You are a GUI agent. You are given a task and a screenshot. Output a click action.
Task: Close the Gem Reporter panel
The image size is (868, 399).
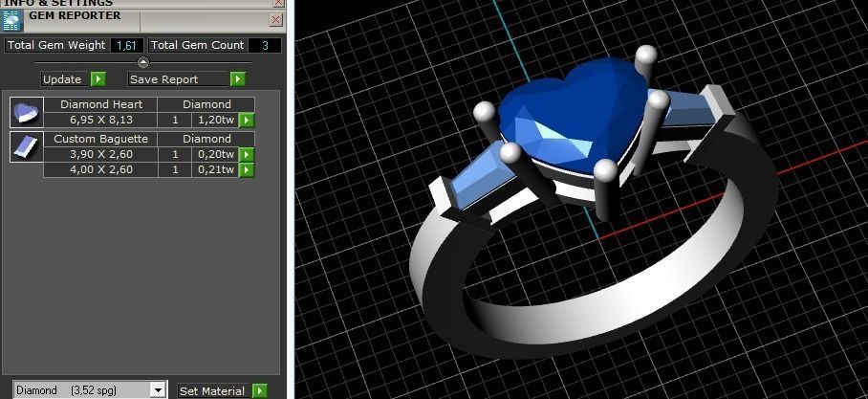click(x=275, y=20)
